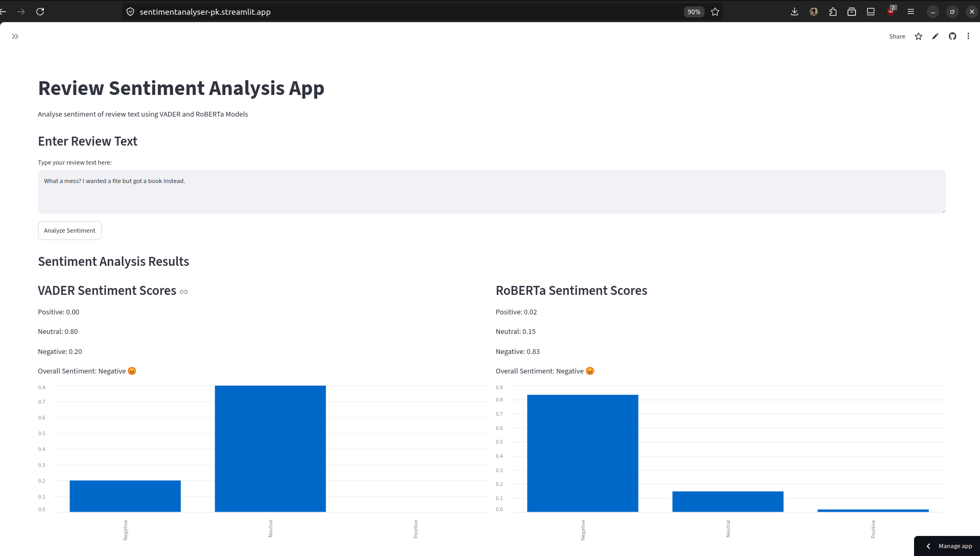Click the RoBERTa Negative bar
Screen dimensions: 980x556
(x=583, y=453)
